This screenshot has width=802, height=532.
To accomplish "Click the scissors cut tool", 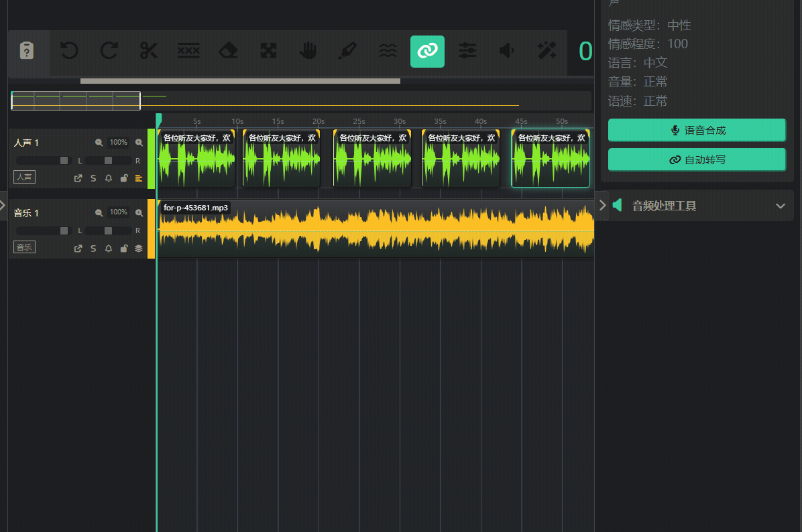I will (148, 51).
